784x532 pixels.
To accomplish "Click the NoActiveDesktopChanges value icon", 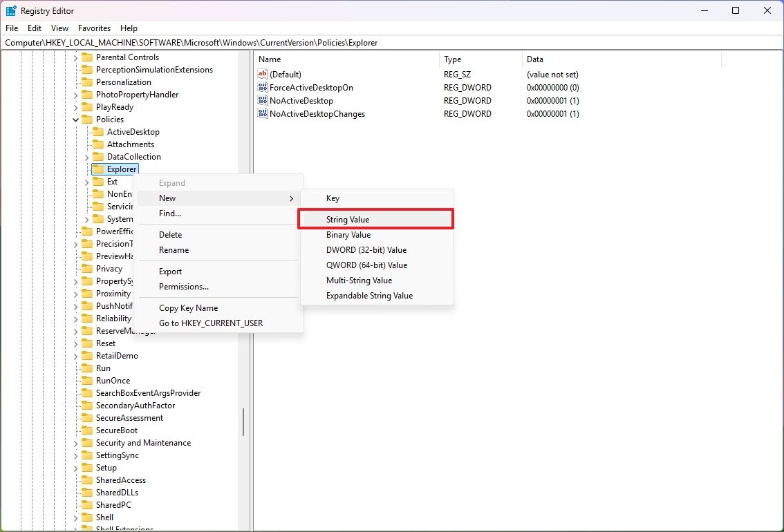I will click(x=263, y=114).
